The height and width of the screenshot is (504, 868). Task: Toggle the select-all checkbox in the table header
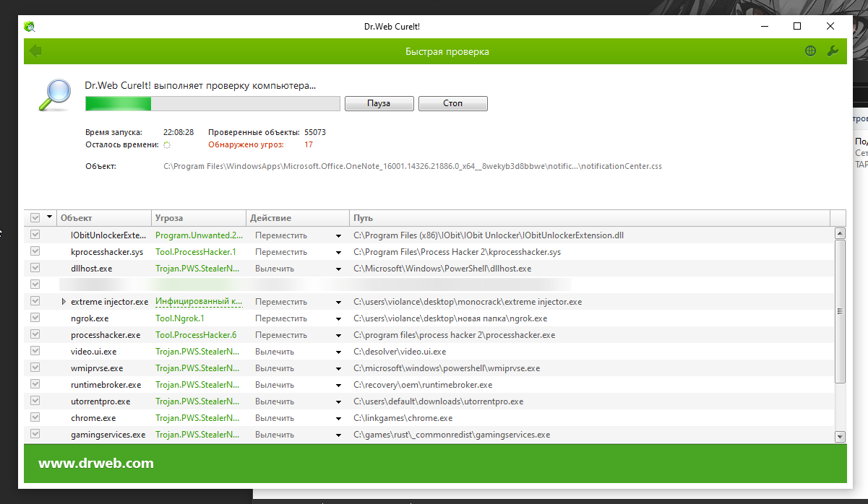[35, 217]
